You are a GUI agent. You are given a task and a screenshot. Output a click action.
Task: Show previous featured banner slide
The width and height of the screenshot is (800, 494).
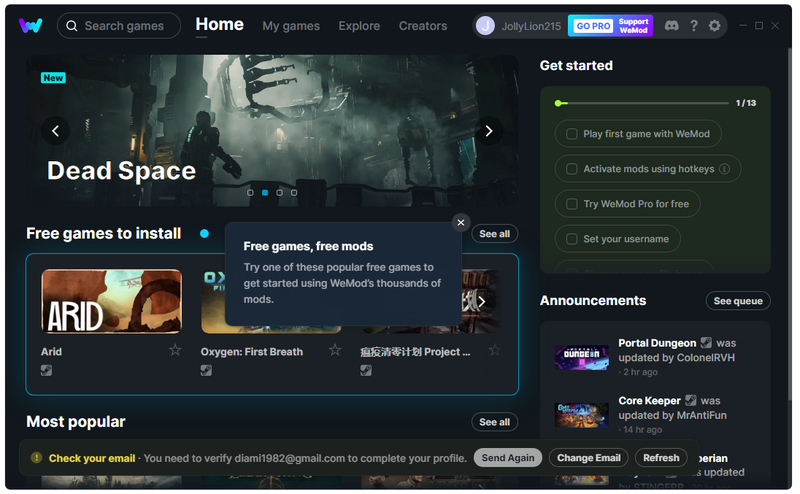click(x=56, y=131)
